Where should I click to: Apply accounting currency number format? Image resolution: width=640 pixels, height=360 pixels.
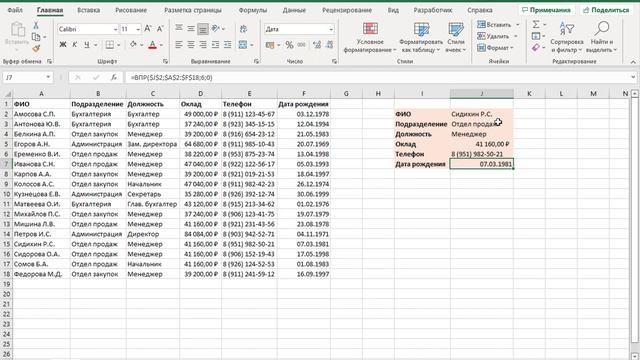[x=270, y=44]
